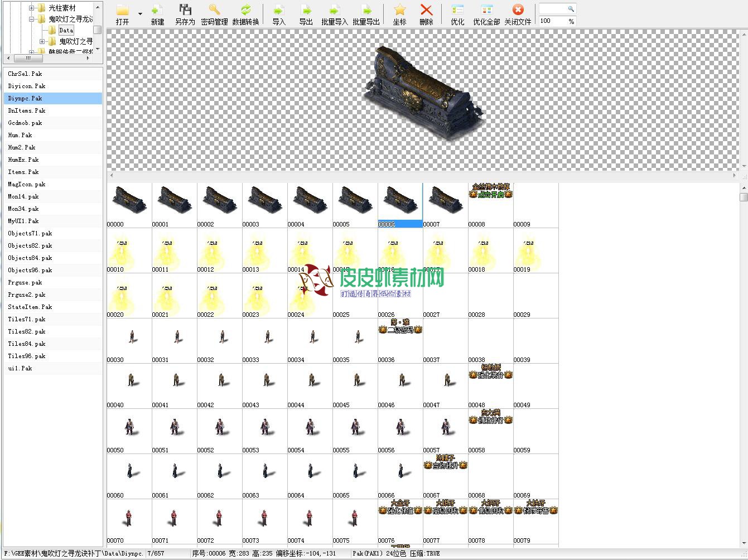Click the 导入 (Import) icon
The image size is (748, 560).
tap(279, 10)
